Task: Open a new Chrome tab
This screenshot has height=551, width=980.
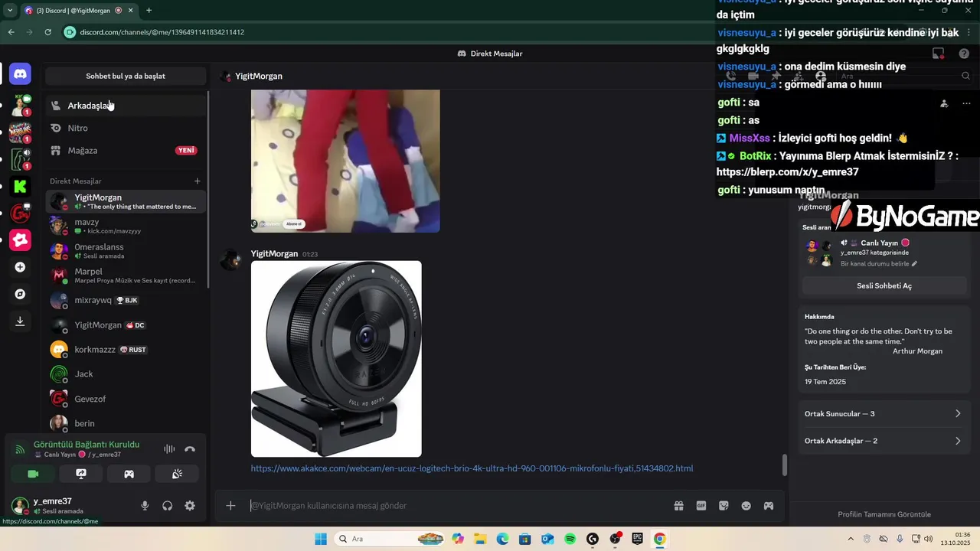Action: [149, 11]
